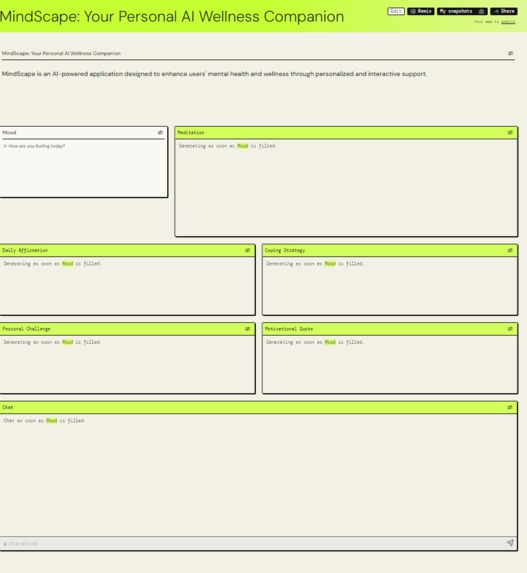
Task: Open settings icon of Chat block
Action: click(510, 407)
